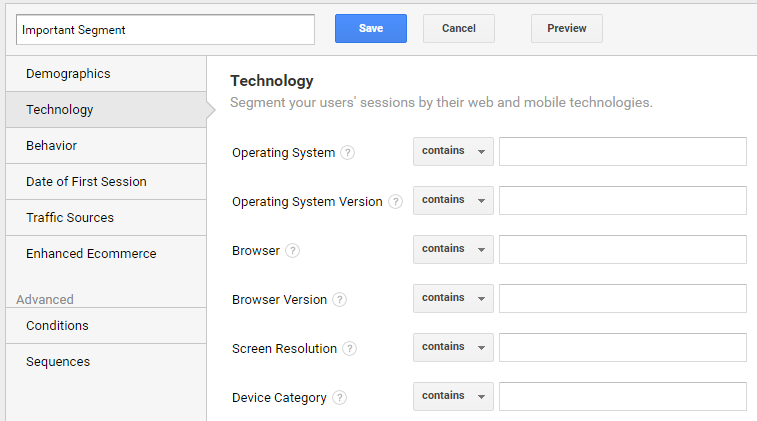Image resolution: width=757 pixels, height=421 pixels.
Task: Focus the Operating System value field
Action: (x=623, y=151)
